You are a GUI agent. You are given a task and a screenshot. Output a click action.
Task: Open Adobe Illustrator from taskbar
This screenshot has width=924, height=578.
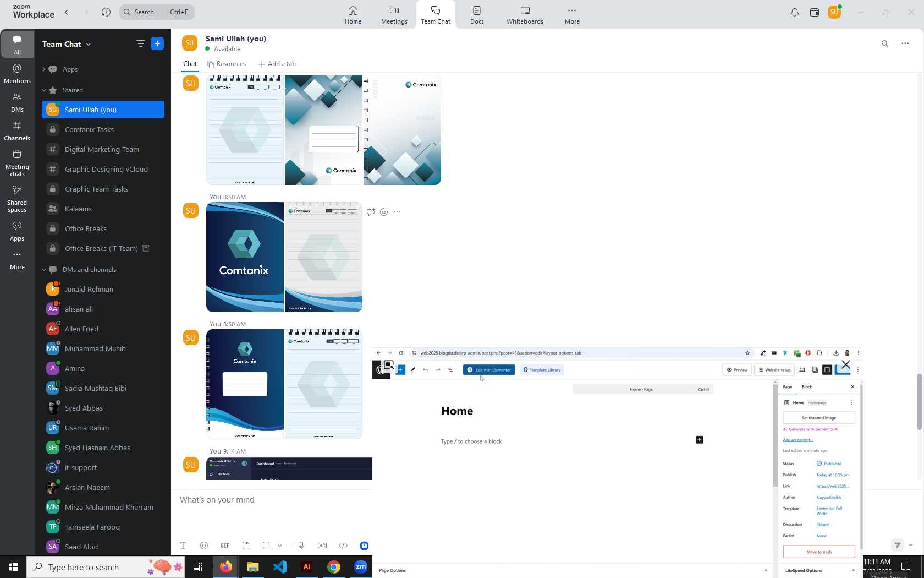pyautogui.click(x=307, y=567)
